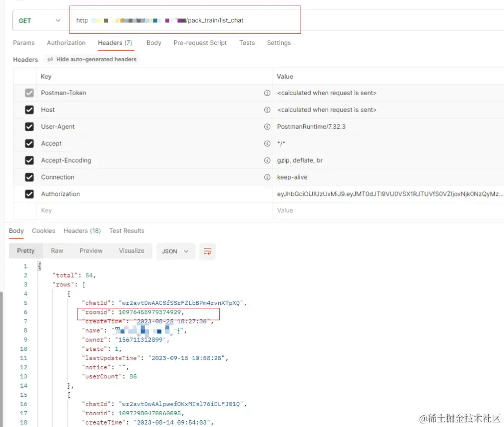This screenshot has width=504, height=427.
Task: Toggle the line wrap icon
Action: [x=208, y=252]
